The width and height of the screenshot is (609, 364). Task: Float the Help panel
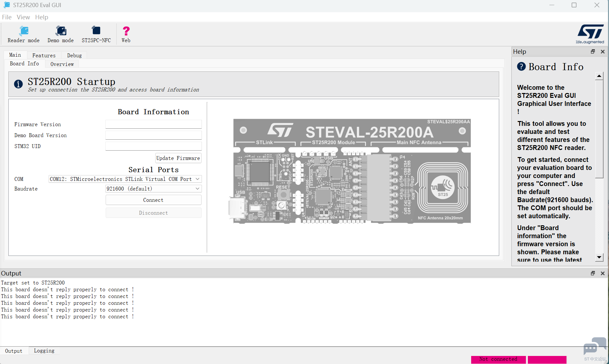pos(593,51)
